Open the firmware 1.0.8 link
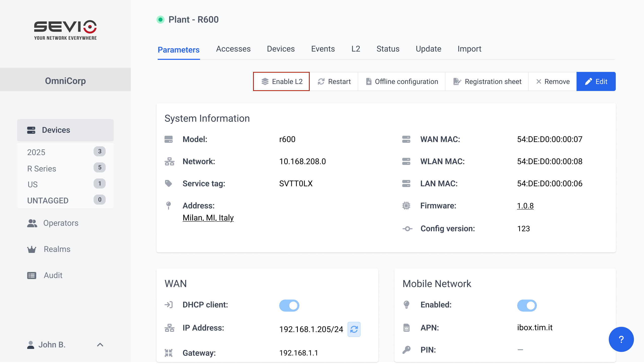The width and height of the screenshot is (644, 364). [525, 206]
